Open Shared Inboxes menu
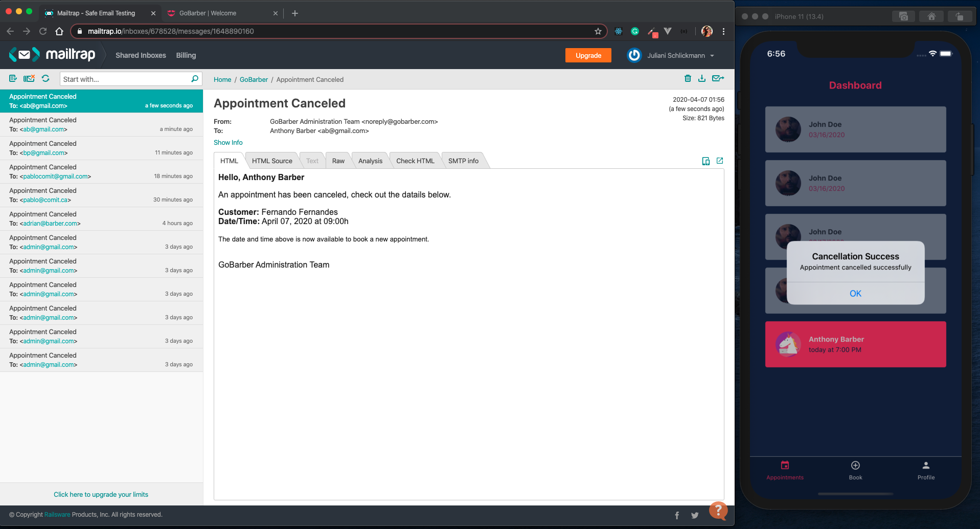Image resolution: width=980 pixels, height=529 pixels. (141, 55)
